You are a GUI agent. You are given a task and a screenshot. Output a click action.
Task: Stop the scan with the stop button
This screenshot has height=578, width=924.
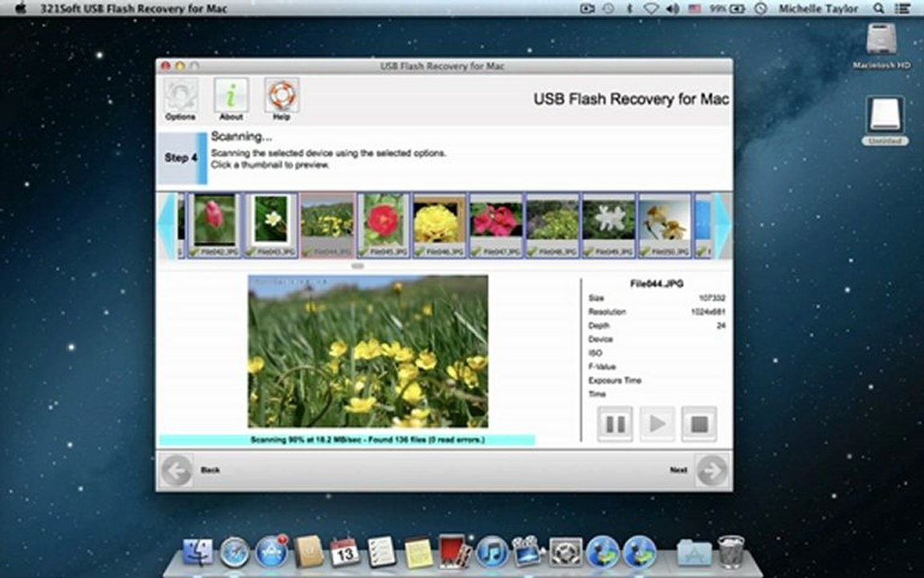[x=699, y=424]
